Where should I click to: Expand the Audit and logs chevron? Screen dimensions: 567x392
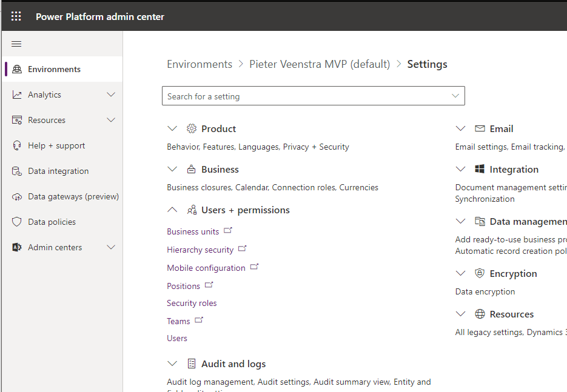pyautogui.click(x=172, y=364)
